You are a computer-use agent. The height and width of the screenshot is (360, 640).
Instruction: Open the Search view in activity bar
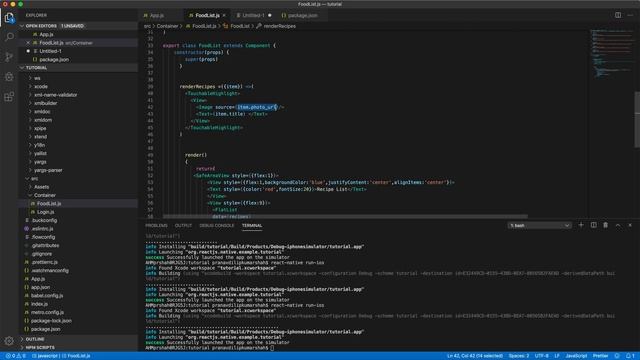pos(9,37)
